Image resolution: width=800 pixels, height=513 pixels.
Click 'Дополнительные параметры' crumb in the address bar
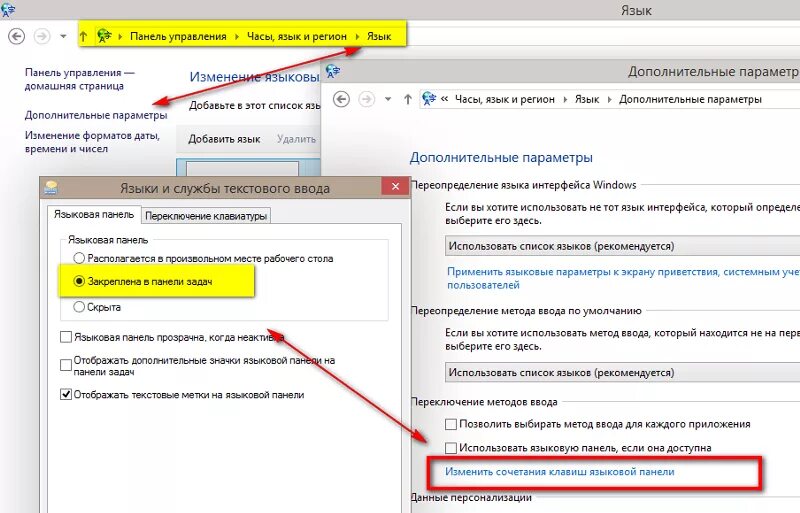(x=690, y=99)
